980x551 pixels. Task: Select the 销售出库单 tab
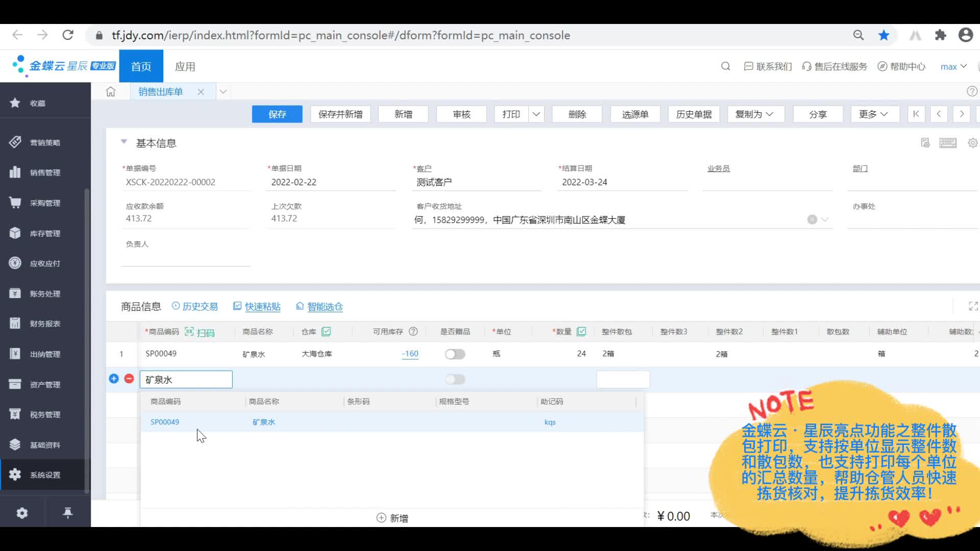tap(160, 92)
